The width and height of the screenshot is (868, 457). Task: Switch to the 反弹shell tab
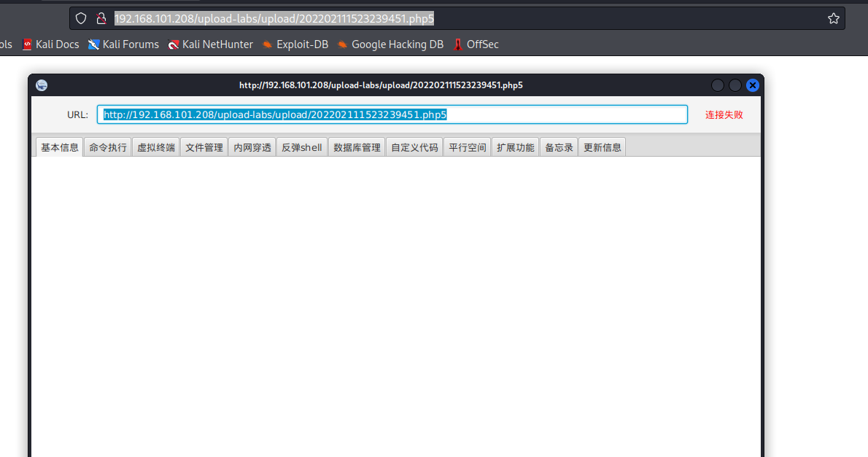(302, 147)
